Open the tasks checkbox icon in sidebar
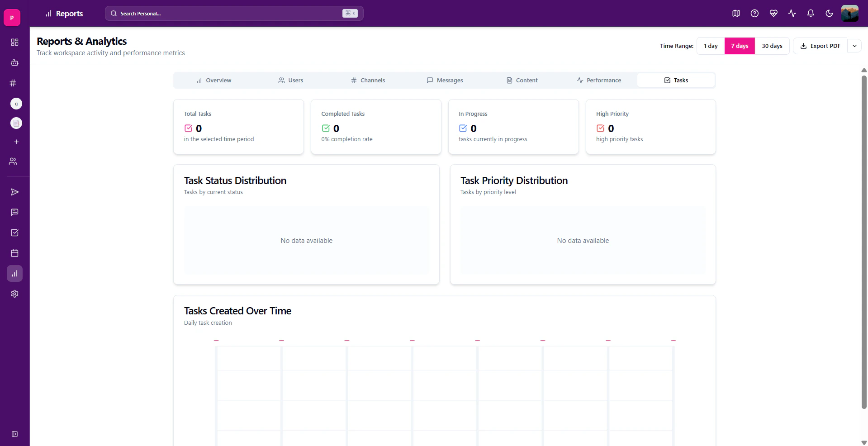The width and height of the screenshot is (868, 446). pos(14,232)
